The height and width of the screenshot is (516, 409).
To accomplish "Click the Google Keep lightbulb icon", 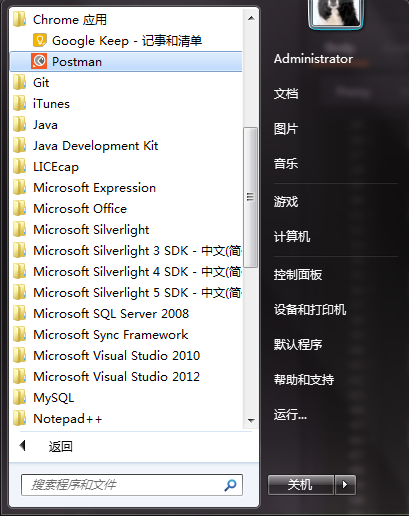I will point(40,40).
